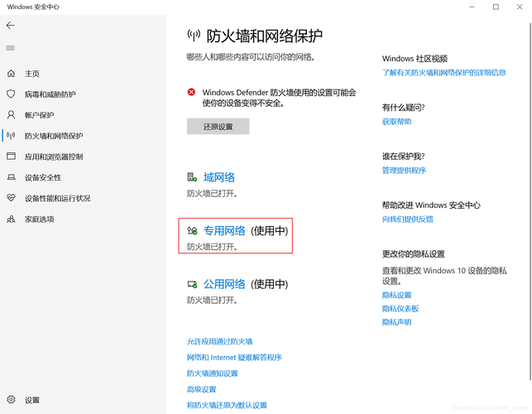Viewport: 532px width, 414px height.
Task: Open the 公用网络 link
Action: [224, 284]
